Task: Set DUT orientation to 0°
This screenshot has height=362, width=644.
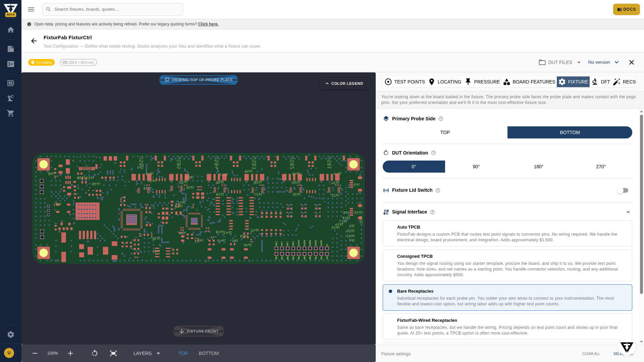Action: tap(414, 167)
